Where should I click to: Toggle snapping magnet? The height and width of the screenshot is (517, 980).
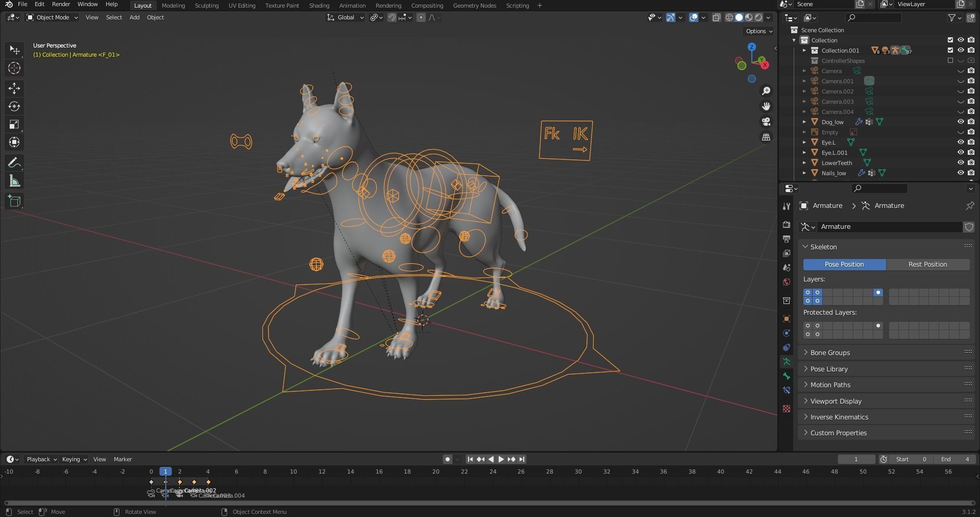[x=391, y=17]
